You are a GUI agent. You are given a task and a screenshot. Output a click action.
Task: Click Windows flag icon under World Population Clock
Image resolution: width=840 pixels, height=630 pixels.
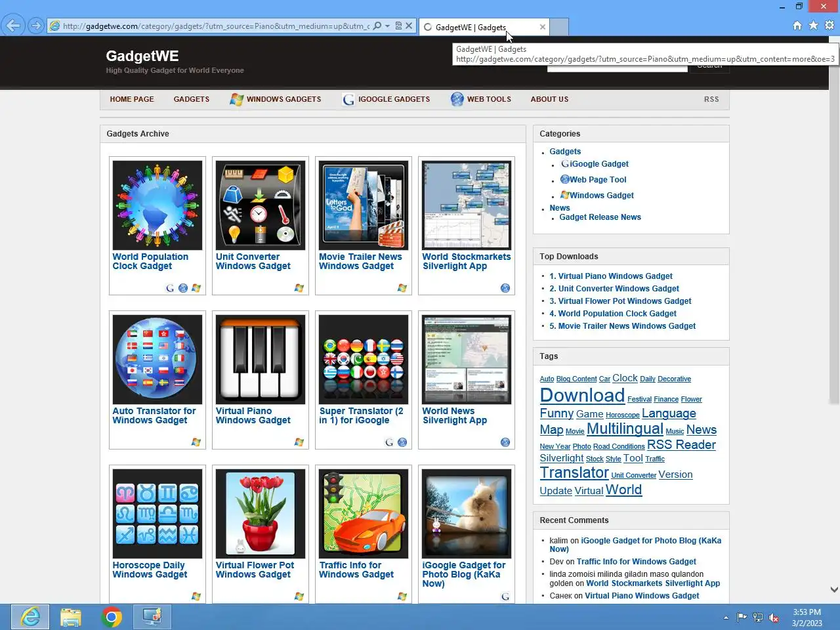(x=196, y=288)
